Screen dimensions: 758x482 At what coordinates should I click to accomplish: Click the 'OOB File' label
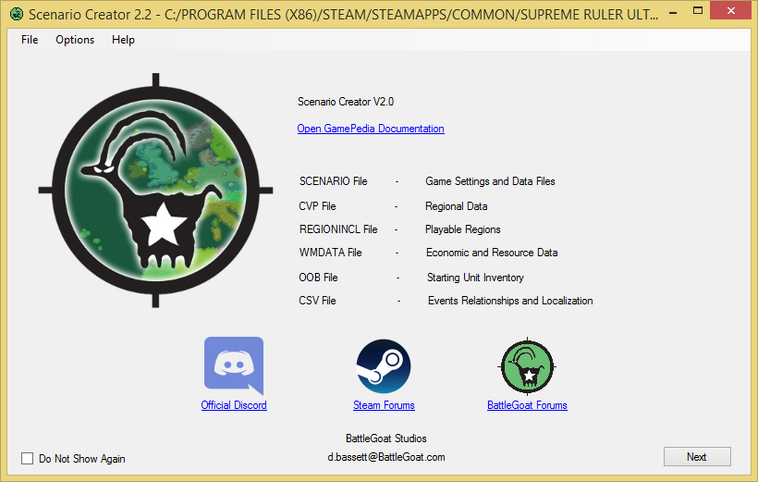318,278
